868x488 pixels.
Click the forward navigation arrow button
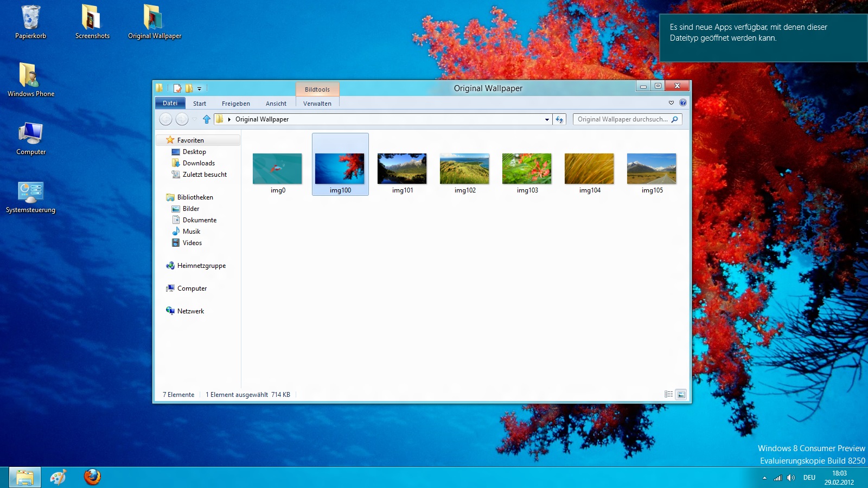point(182,119)
